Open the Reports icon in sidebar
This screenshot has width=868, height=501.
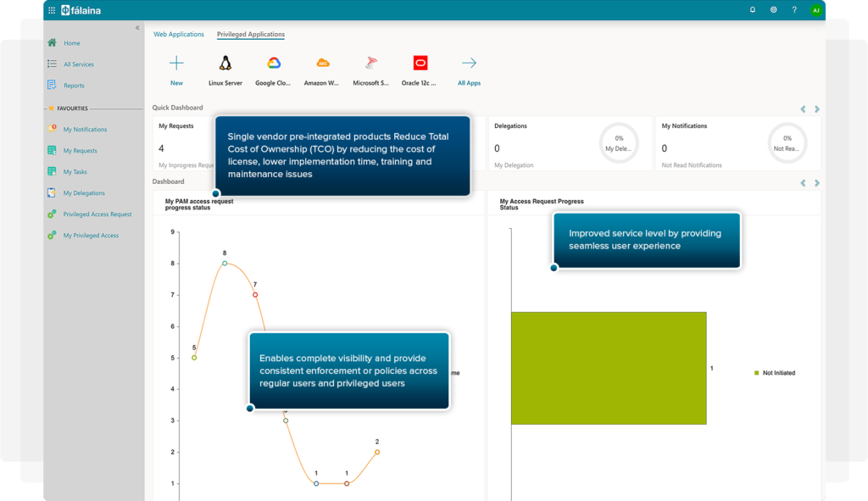[52, 86]
